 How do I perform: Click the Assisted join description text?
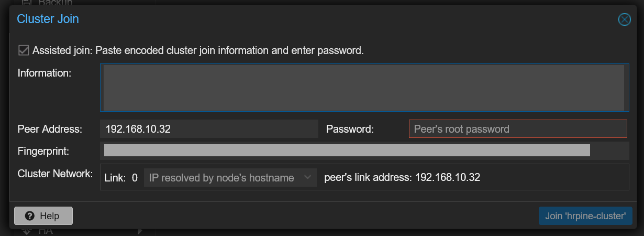pos(198,51)
